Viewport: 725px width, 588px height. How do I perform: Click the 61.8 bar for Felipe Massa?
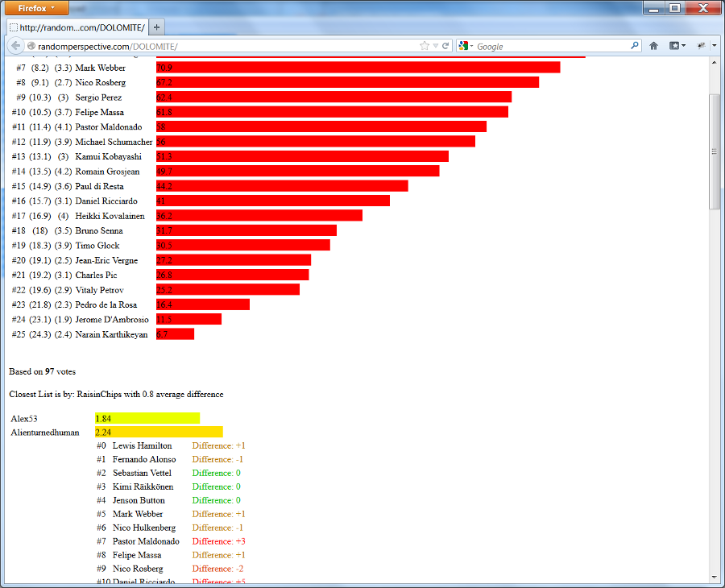pyautogui.click(x=332, y=112)
